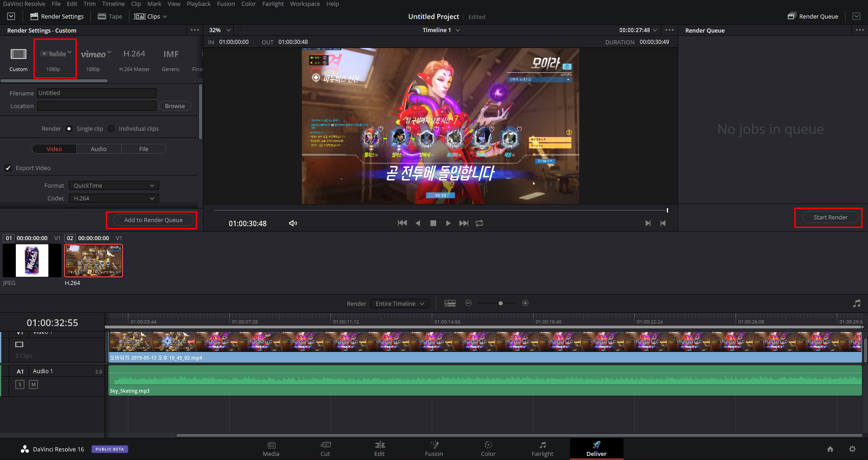Viewport: 868px width, 460px height.
Task: Click the timeline zoom slider handle
Action: click(500, 303)
